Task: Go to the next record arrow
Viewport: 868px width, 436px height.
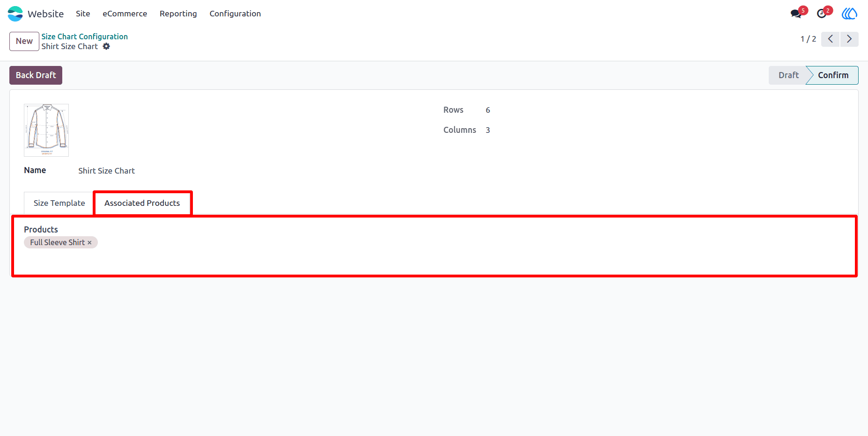Action: (849, 39)
